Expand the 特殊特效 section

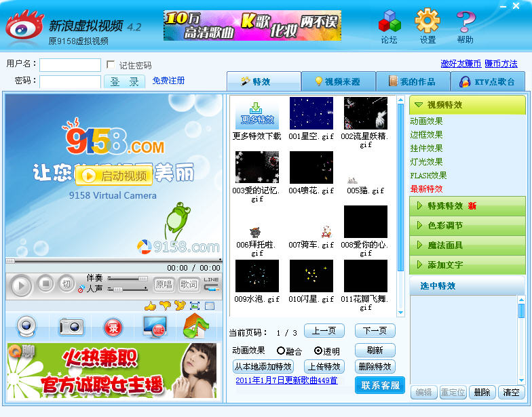point(467,205)
